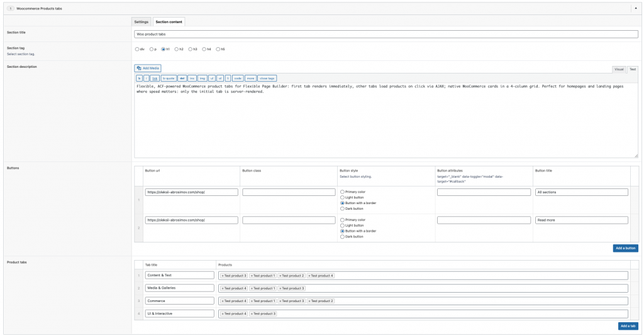
Task: Click the 'All sections' button title field
Action: [582, 192]
